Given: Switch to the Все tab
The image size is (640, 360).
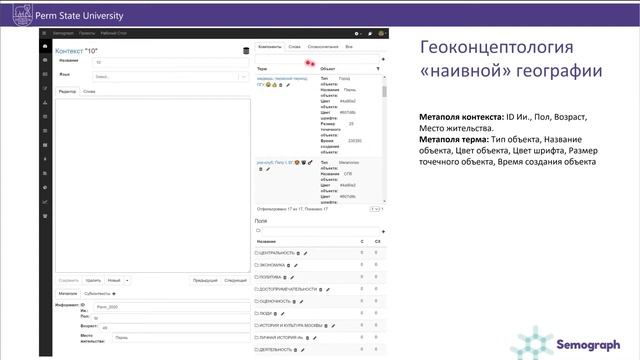Looking at the screenshot, I should point(349,47).
